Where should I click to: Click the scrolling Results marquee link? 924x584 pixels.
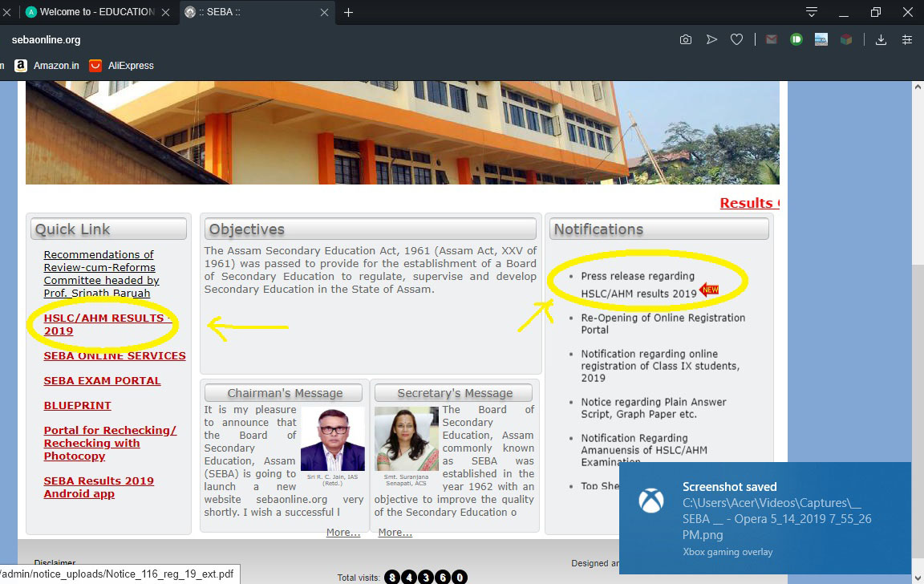pos(749,203)
